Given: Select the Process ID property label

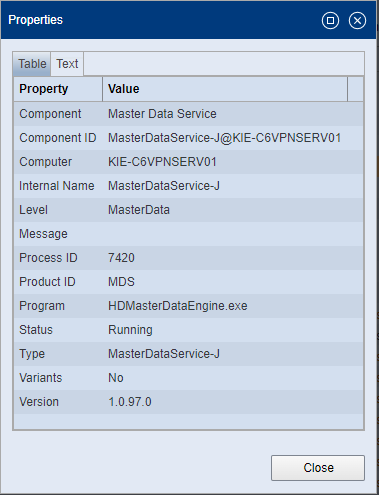Looking at the screenshot, I should coord(48,258).
